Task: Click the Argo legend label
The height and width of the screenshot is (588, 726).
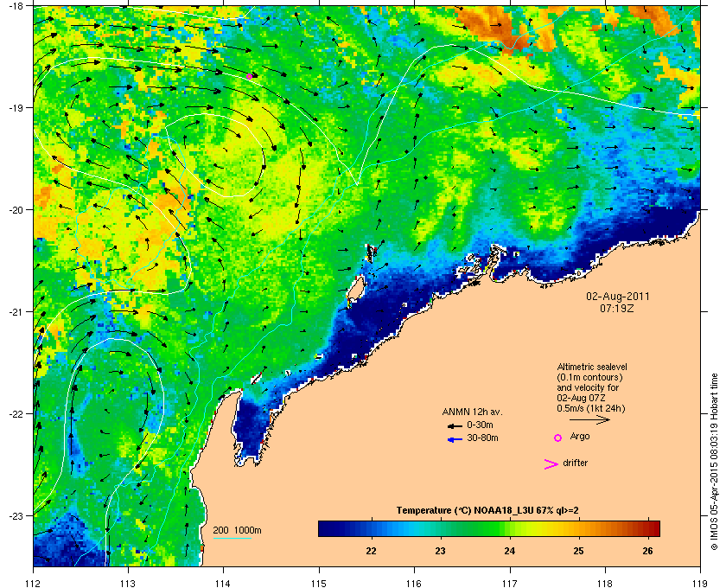Action: (x=580, y=437)
